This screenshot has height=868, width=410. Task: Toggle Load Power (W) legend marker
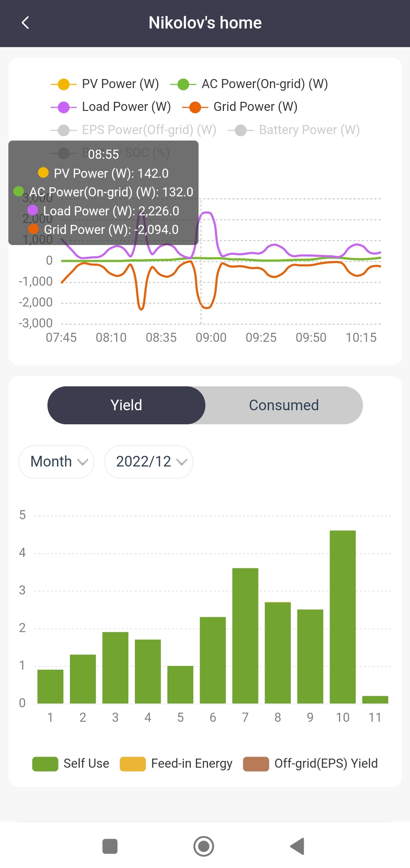click(63, 107)
